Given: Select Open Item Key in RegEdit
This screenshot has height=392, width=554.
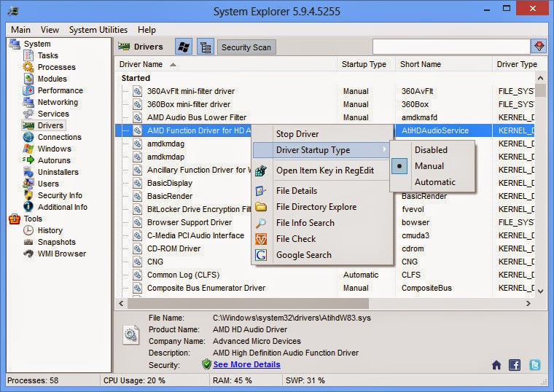Looking at the screenshot, I should coord(323,170).
